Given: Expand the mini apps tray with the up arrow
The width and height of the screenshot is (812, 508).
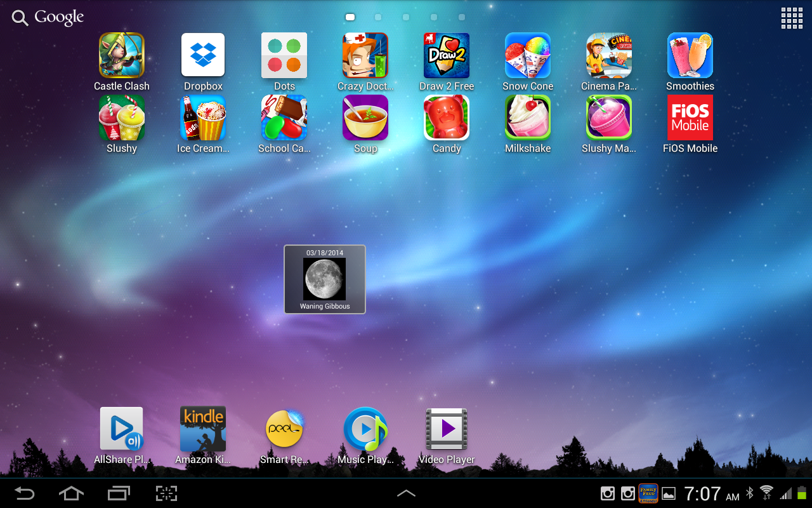Looking at the screenshot, I should coord(406,493).
